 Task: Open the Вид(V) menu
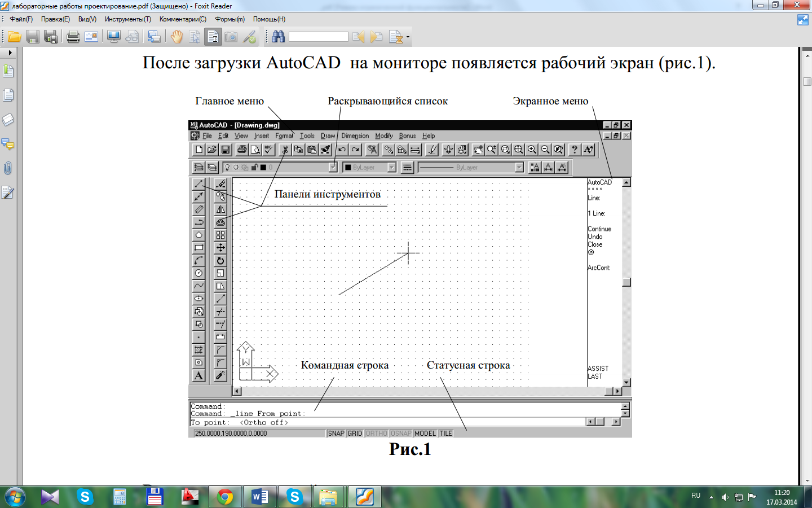(87, 19)
